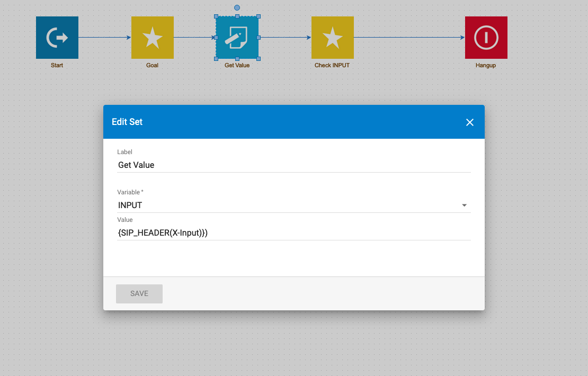Viewport: 588px width, 376px height.
Task: Select the Start node icon
Action: [57, 38]
